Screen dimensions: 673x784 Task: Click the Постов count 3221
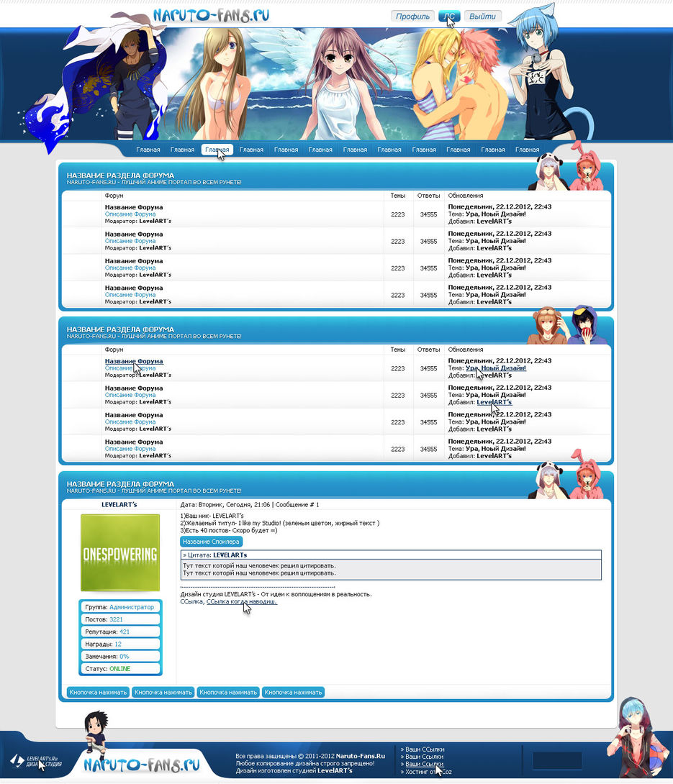tap(116, 619)
